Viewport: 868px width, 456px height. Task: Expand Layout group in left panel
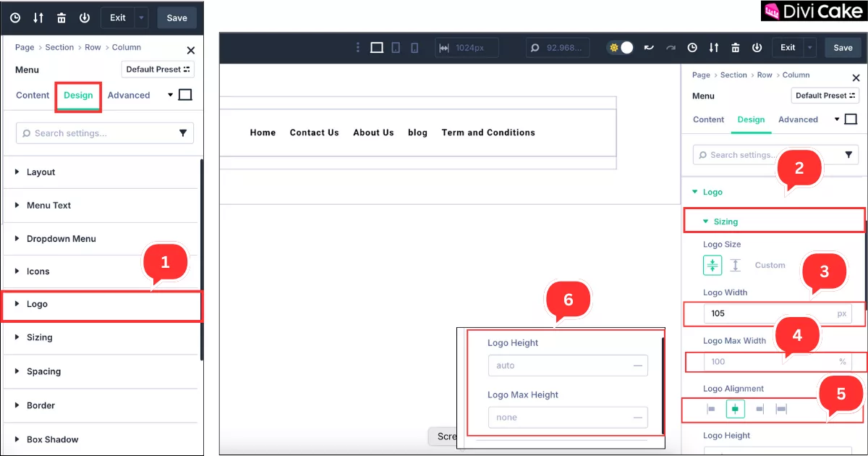[101, 172]
